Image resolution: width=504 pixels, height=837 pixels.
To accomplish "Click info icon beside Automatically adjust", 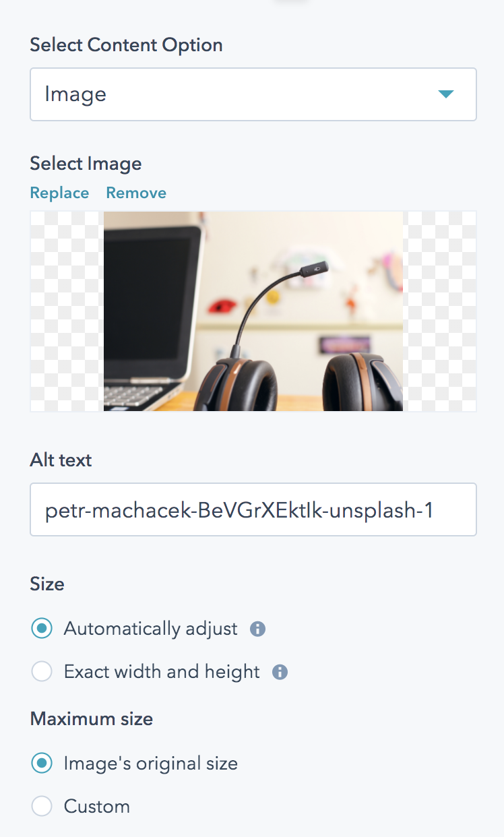I will point(257,629).
